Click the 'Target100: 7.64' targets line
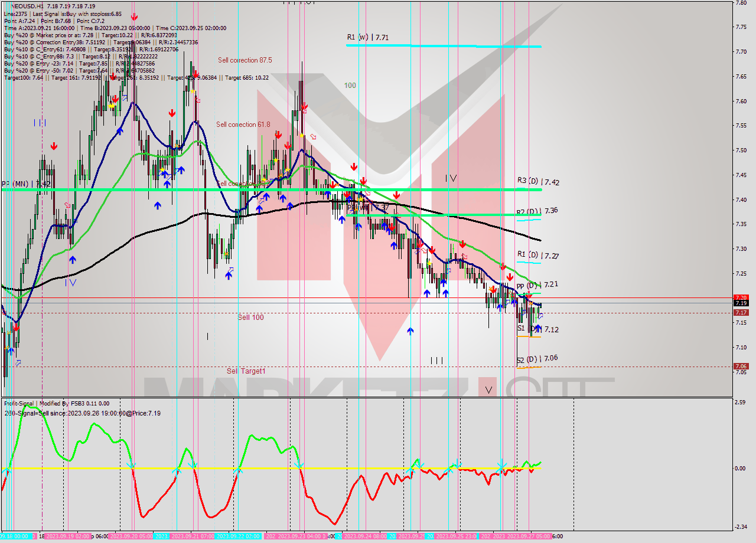Viewport: 756px width, 543px height. click(x=136, y=77)
